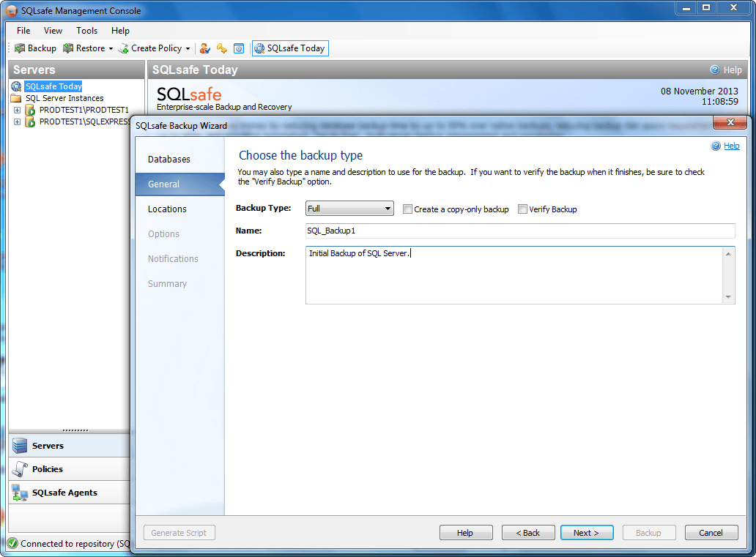This screenshot has height=557, width=756.
Task: Open the Create Policy dropdown arrow
Action: (188, 48)
